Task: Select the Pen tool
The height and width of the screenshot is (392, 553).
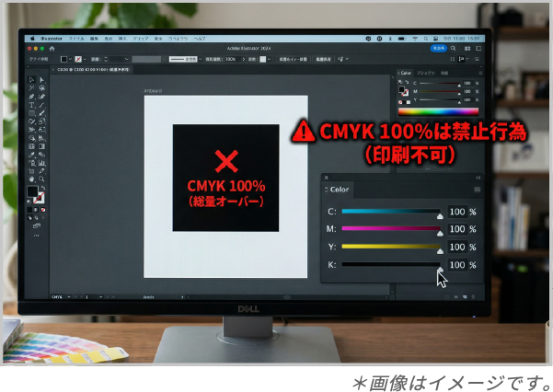Action: [31, 97]
